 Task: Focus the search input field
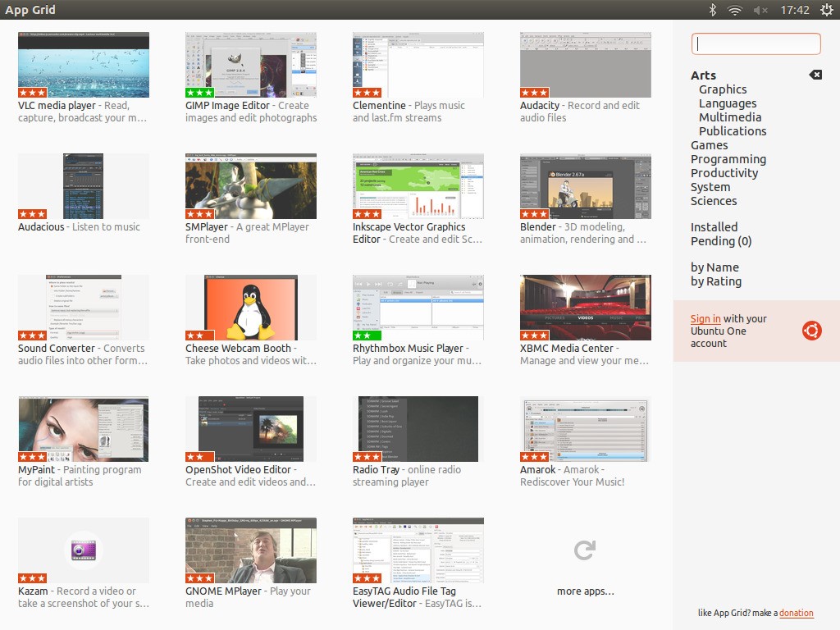tap(756, 43)
